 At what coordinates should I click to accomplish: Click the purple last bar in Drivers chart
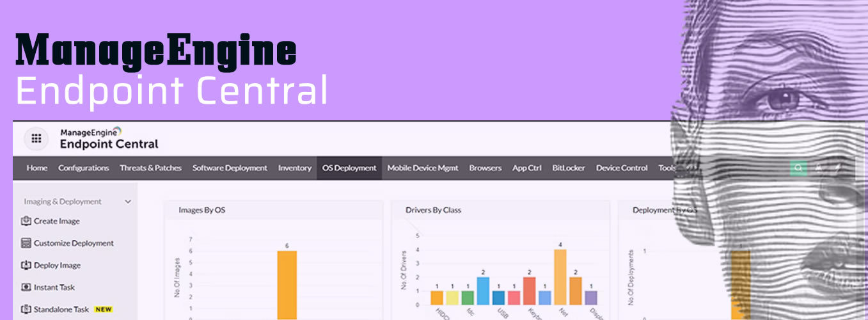coord(591,298)
